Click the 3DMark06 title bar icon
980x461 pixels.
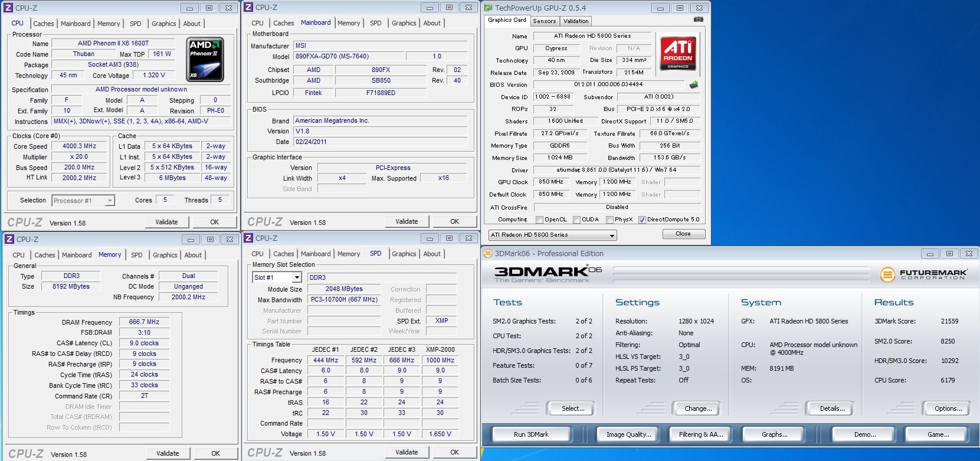(x=488, y=254)
